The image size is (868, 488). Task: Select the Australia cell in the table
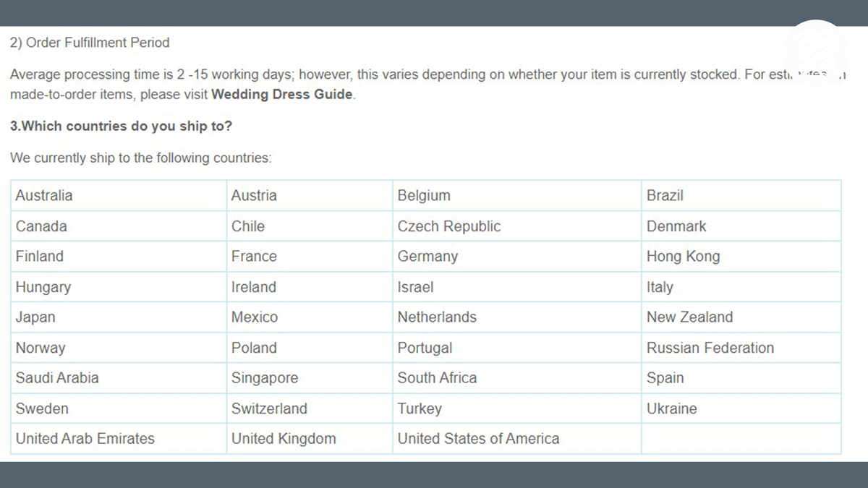pos(44,195)
